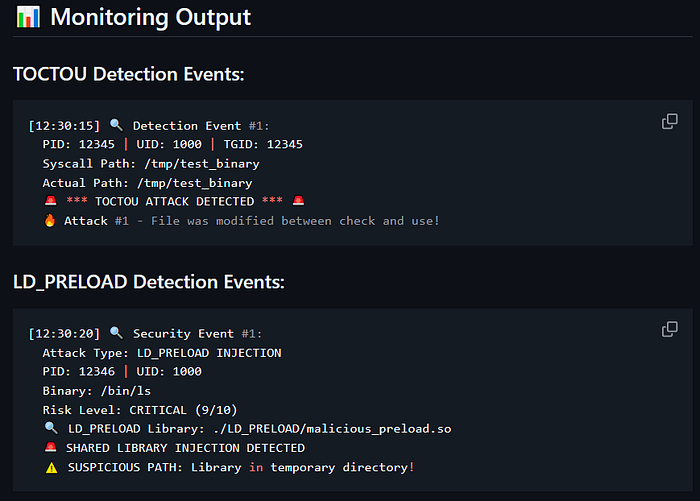This screenshot has width=700, height=501.
Task: Click the Monitoring Output heading
Action: pos(150,18)
